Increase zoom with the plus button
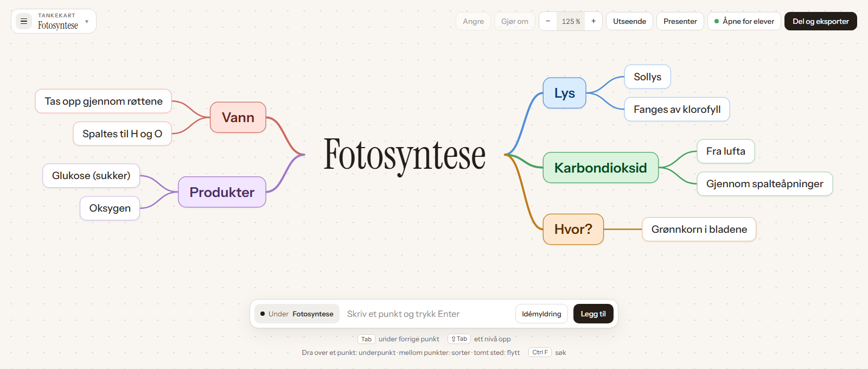The height and width of the screenshot is (369, 868). [x=593, y=21]
